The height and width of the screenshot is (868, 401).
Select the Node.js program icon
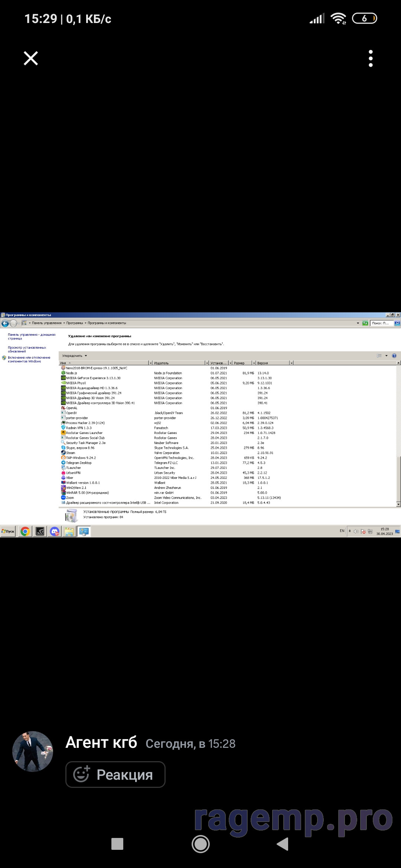(x=63, y=373)
